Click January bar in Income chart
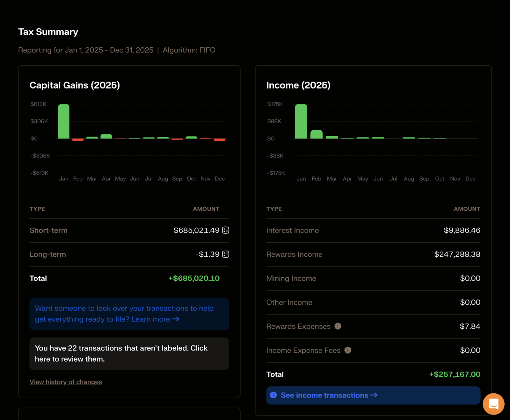 click(x=301, y=121)
